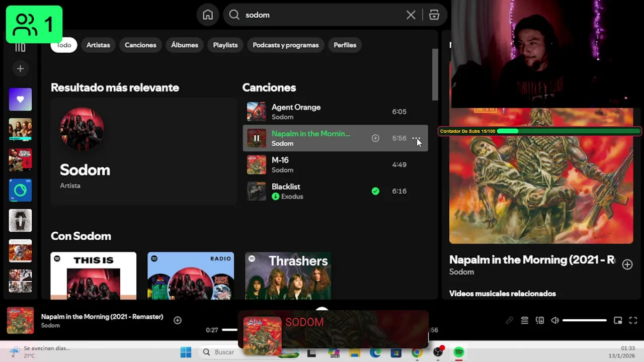Click the magnifier icon in search bar

pos(234,15)
